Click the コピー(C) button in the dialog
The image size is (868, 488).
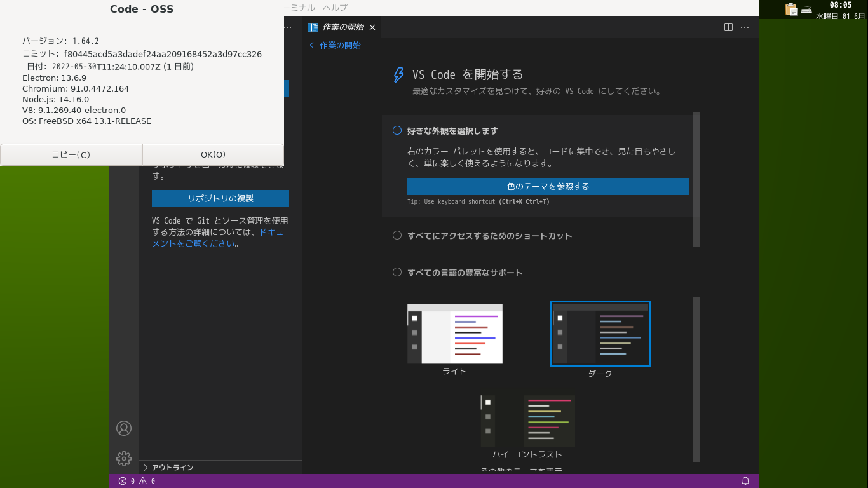click(71, 154)
